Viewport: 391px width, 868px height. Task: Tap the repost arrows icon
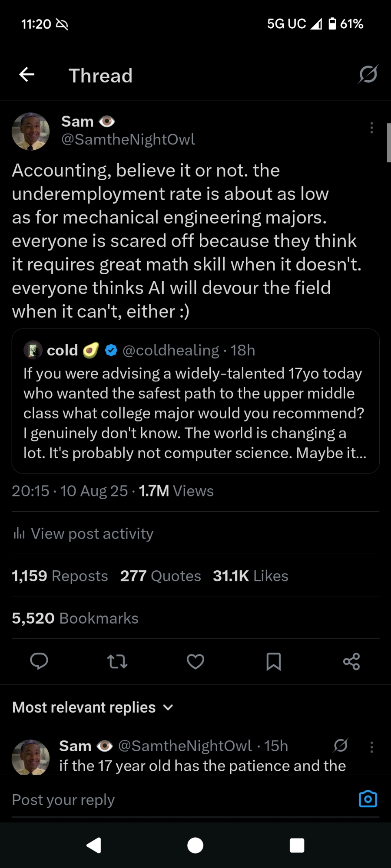tap(117, 661)
